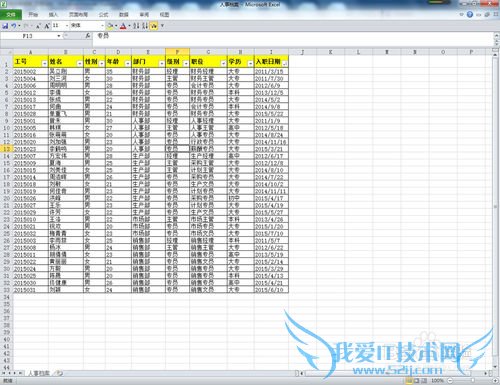Click the Normal view icon in status bar

pyautogui.click(x=409, y=380)
